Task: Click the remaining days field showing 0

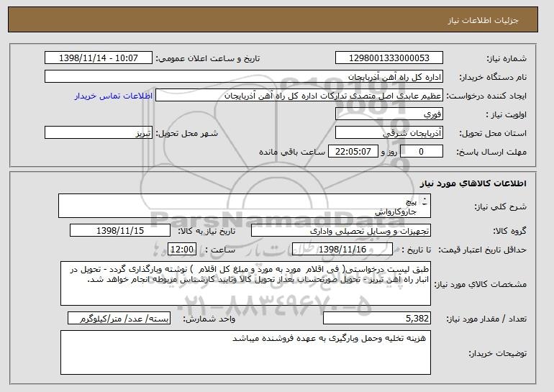Action: 421,152
